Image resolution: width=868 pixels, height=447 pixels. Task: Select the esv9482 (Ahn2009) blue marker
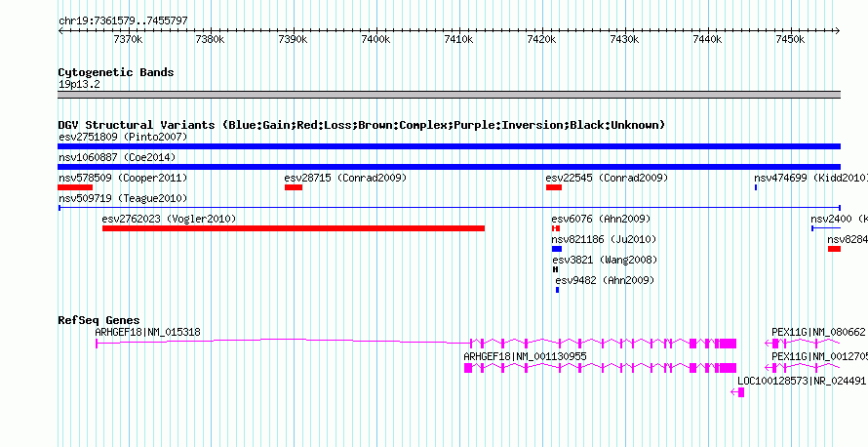pos(558,290)
